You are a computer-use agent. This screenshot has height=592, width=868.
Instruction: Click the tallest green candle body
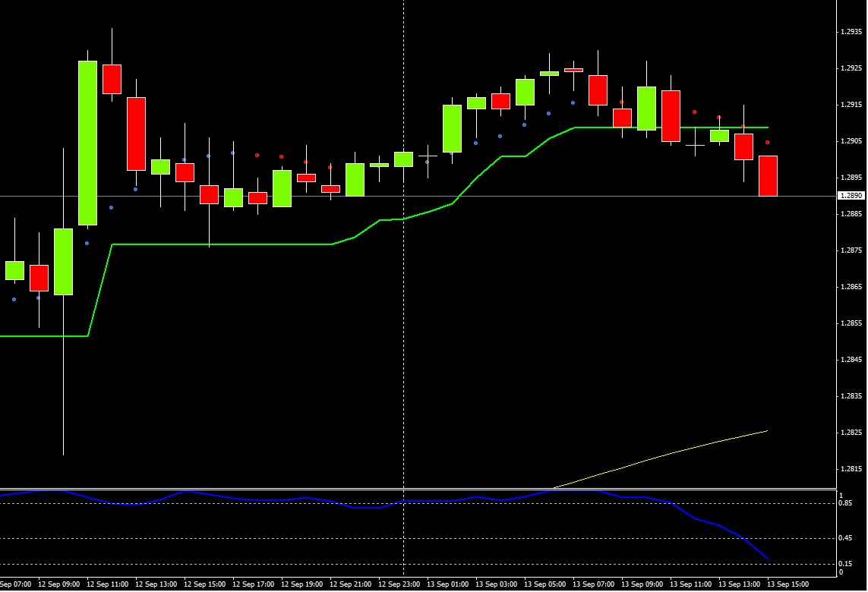[87, 143]
